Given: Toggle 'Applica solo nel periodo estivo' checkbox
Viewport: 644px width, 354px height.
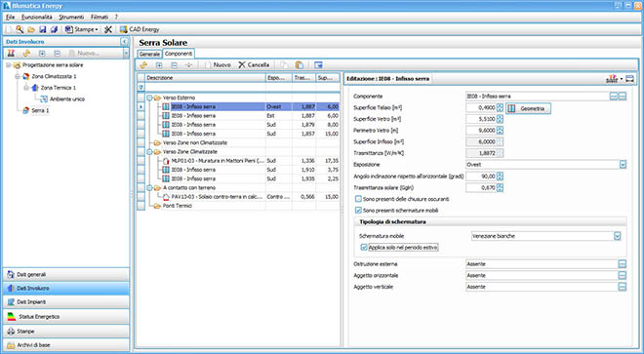Looking at the screenshot, I should [x=364, y=248].
